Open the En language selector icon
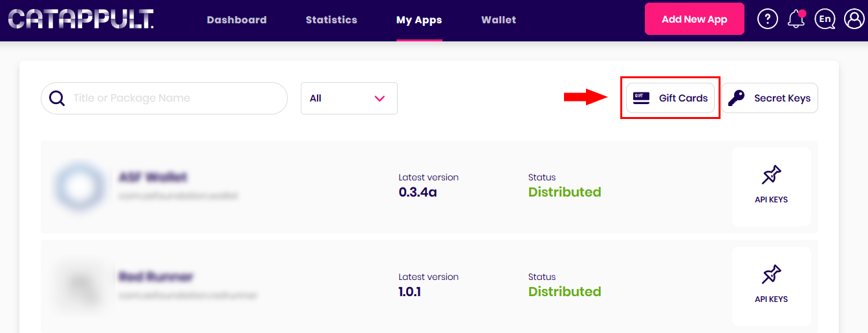The width and height of the screenshot is (868, 333). [825, 19]
